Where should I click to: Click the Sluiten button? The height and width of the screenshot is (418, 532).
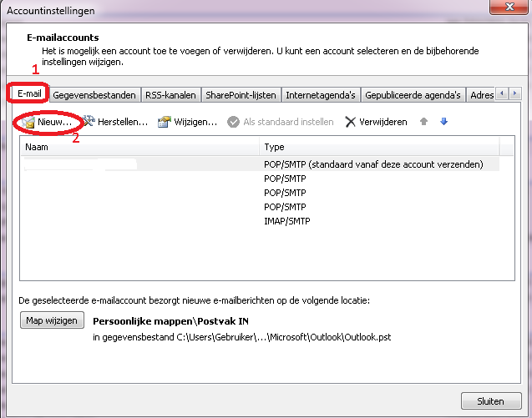tap(490, 401)
